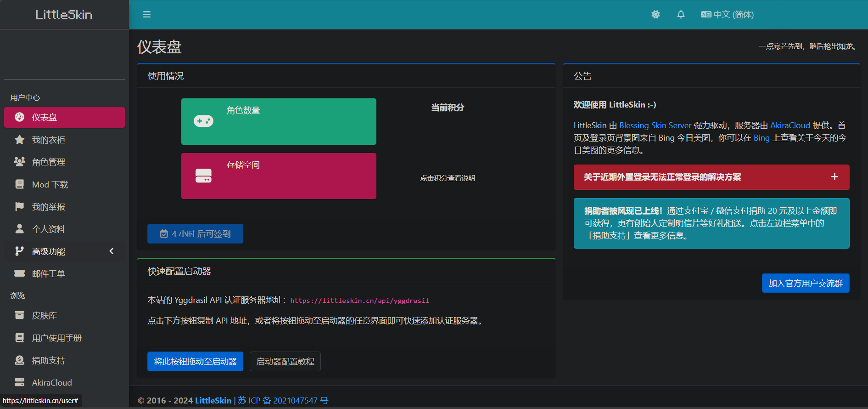Click the 我的举报 flag icon
This screenshot has height=409, width=868.
(20, 207)
